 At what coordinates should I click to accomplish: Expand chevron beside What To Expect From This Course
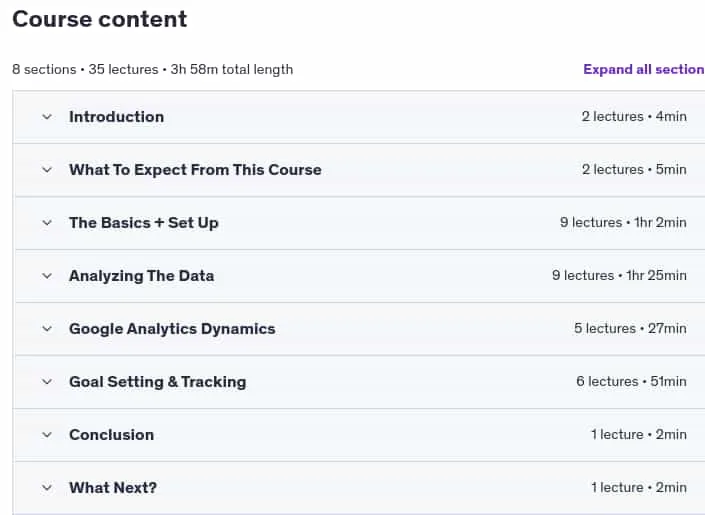[x=47, y=170]
